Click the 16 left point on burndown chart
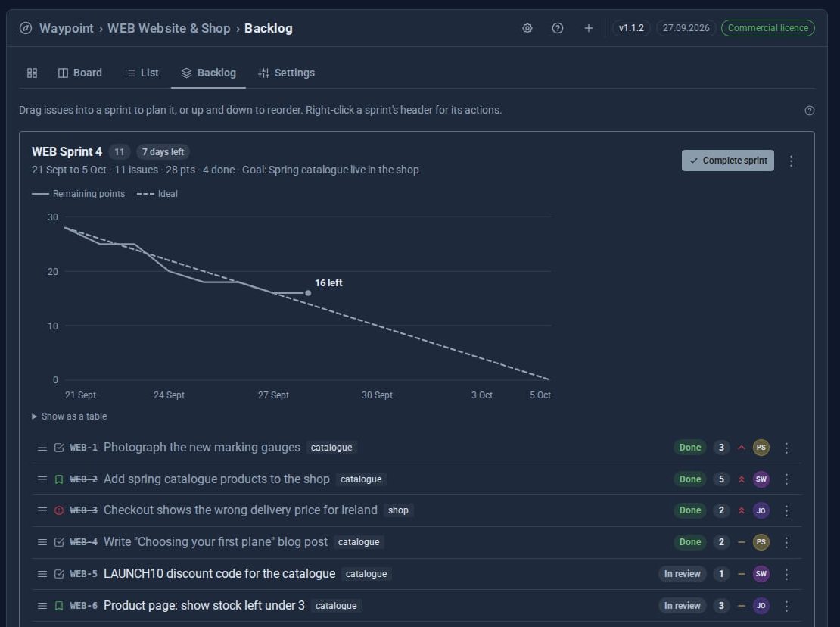Image resolution: width=840 pixels, height=627 pixels. (x=308, y=293)
